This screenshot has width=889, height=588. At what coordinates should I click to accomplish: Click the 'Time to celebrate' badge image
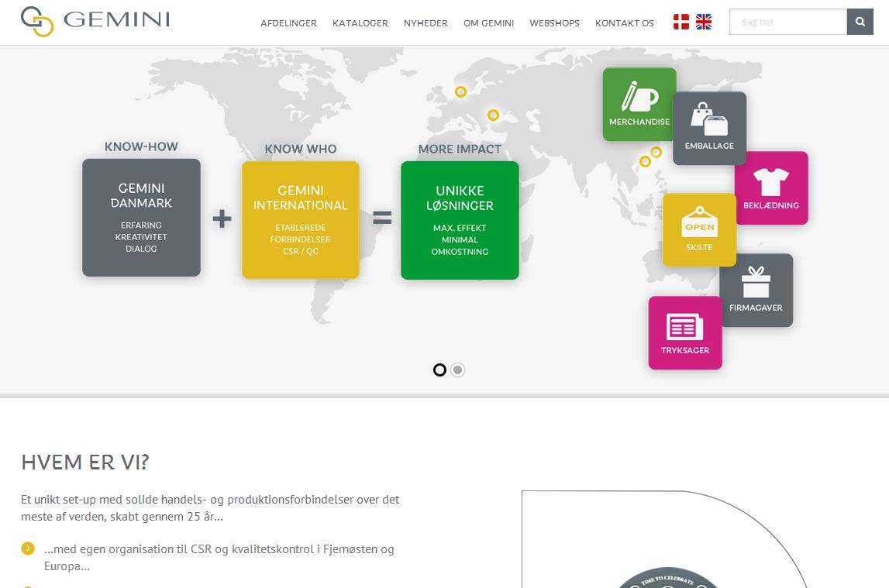[x=667, y=578]
